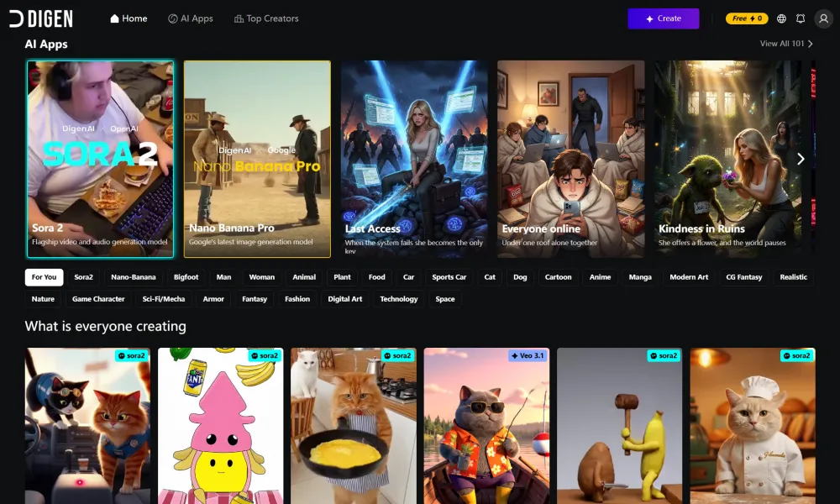Click the Free credits badge

point(746,18)
